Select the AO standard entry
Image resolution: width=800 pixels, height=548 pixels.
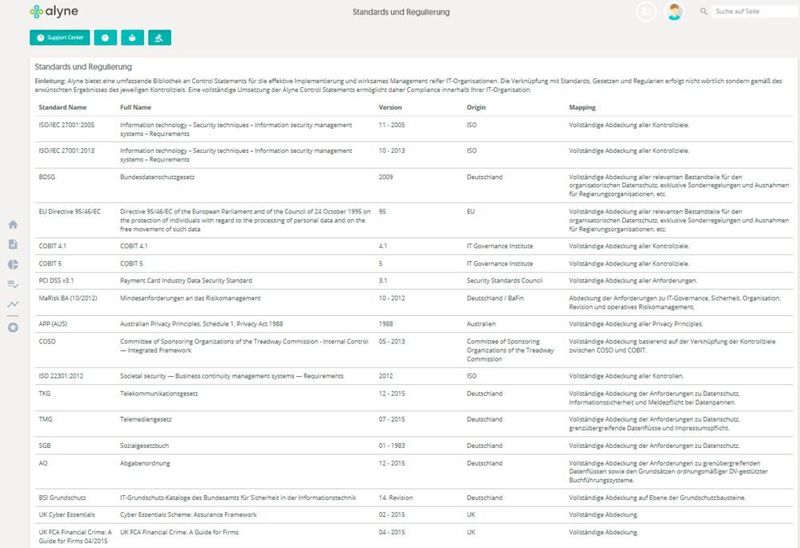43,463
